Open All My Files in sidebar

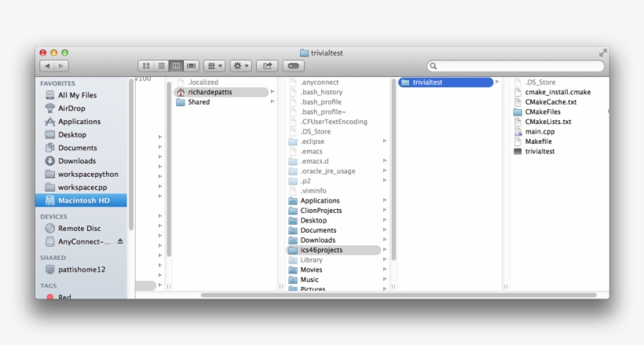77,95
